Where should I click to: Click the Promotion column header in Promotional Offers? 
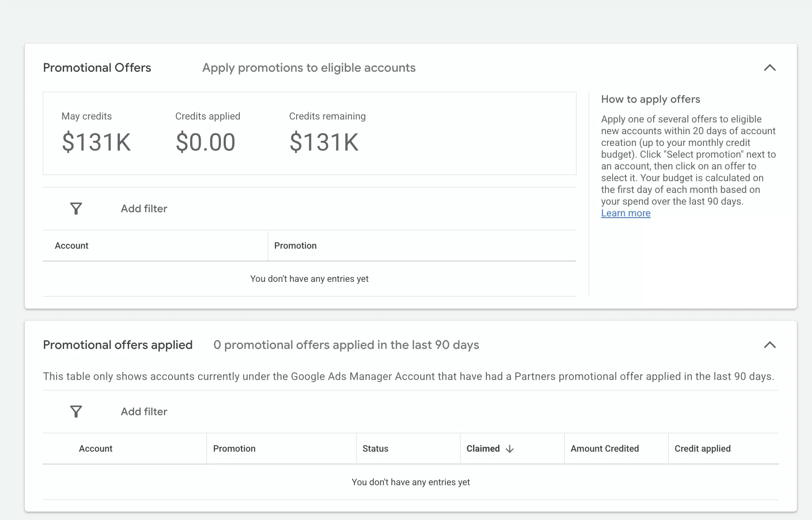pyautogui.click(x=295, y=245)
